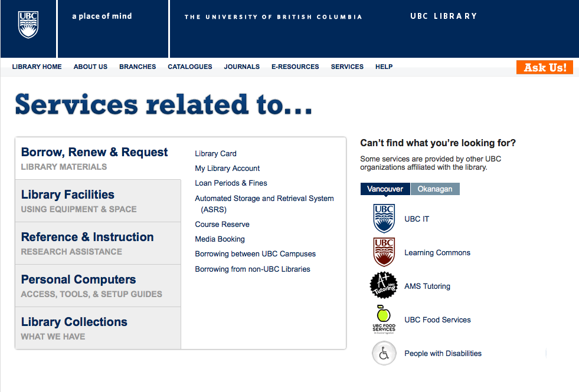
Task: Click the UBC Food Services apple icon
Action: 384,319
